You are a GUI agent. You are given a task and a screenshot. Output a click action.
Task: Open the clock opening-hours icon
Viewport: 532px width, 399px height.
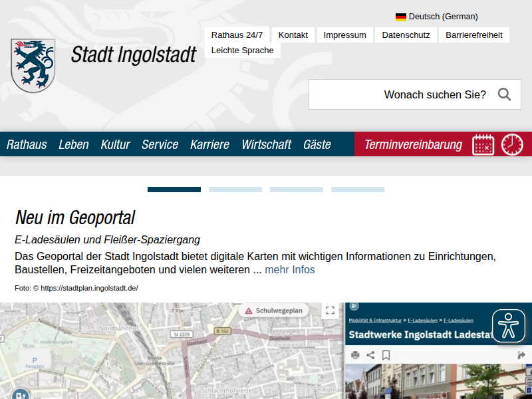512,144
